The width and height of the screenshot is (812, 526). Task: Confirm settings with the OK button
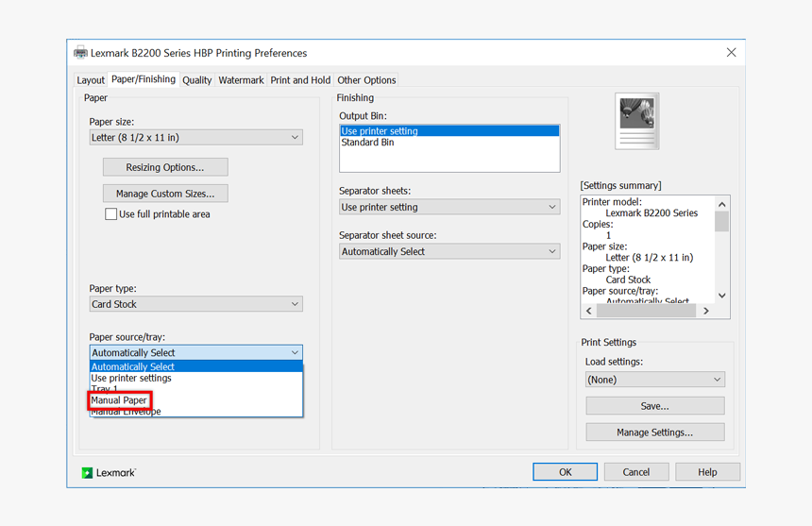pos(565,472)
